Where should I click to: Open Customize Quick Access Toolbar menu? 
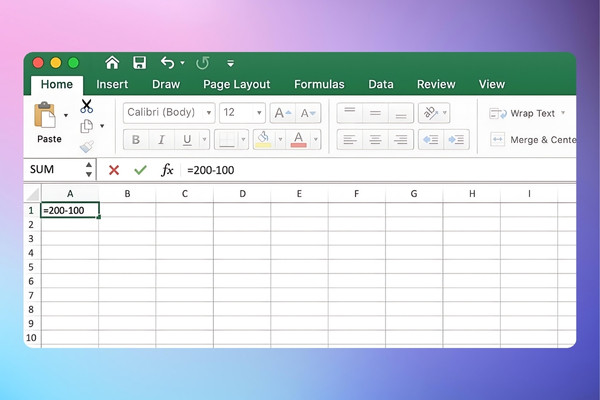230,63
